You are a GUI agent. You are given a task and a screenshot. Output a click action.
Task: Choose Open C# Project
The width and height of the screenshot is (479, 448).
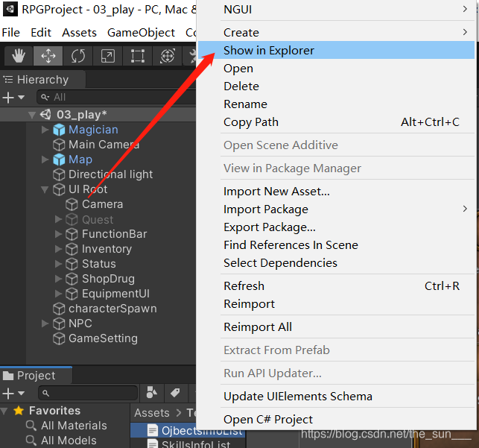tap(336, 419)
